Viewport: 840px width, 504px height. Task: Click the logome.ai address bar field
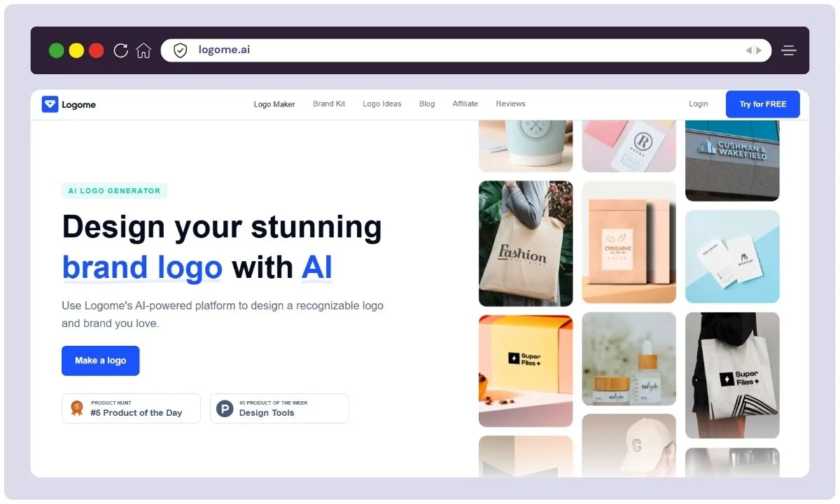coord(462,50)
